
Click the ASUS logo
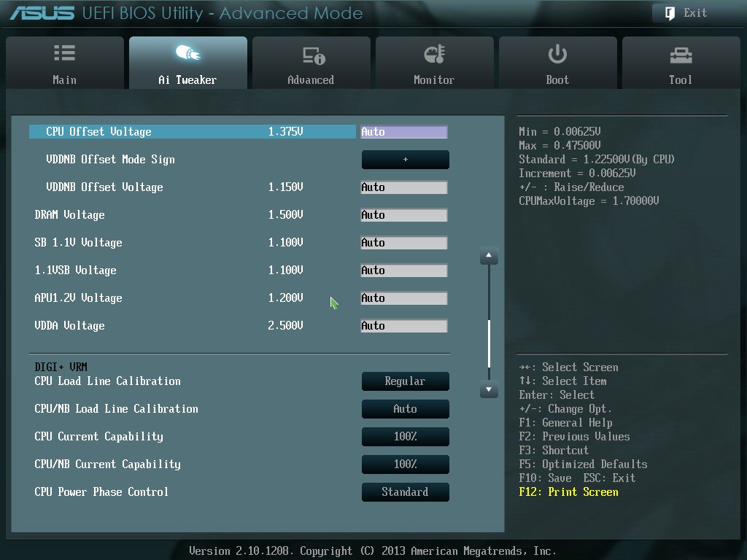pos(42,13)
